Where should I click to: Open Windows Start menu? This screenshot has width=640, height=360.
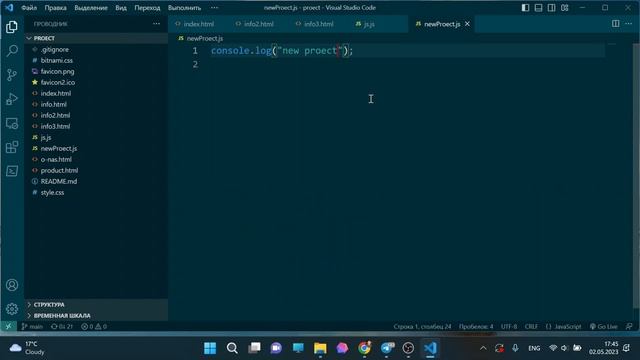[210, 348]
